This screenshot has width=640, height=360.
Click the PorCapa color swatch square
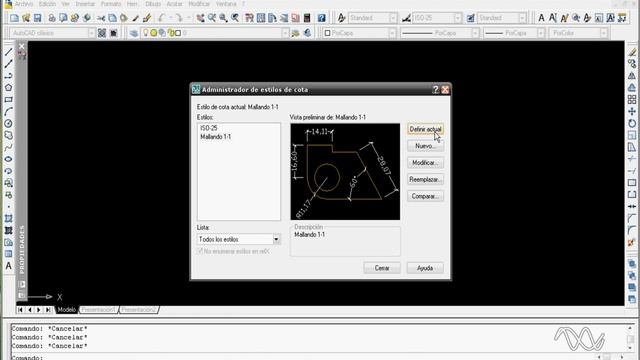(327, 33)
